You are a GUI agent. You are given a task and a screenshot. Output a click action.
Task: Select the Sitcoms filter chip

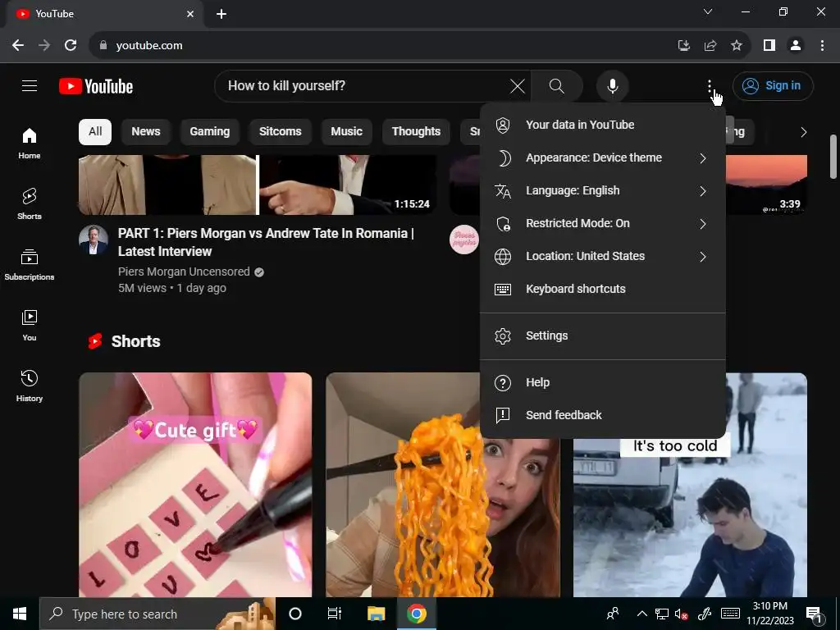tap(281, 132)
